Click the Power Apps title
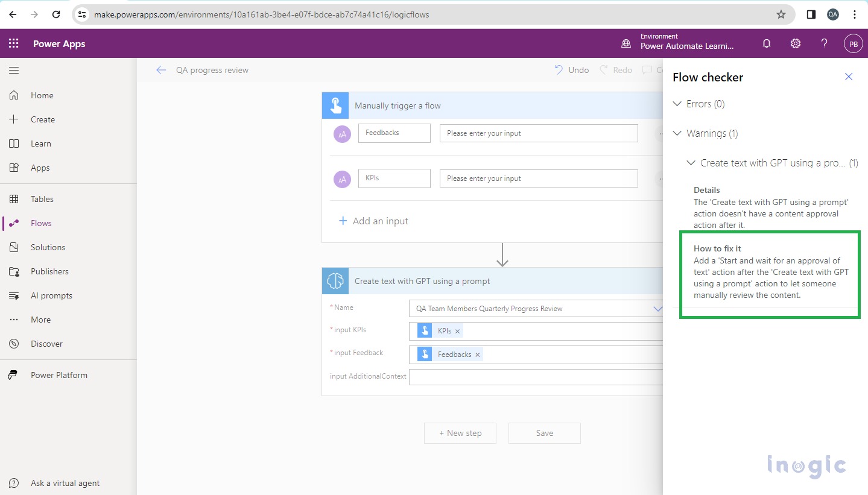Image resolution: width=868 pixels, height=495 pixels. 59,44
